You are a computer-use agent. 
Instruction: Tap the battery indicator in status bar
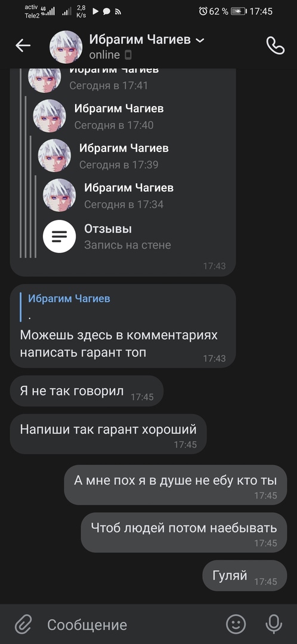click(239, 11)
